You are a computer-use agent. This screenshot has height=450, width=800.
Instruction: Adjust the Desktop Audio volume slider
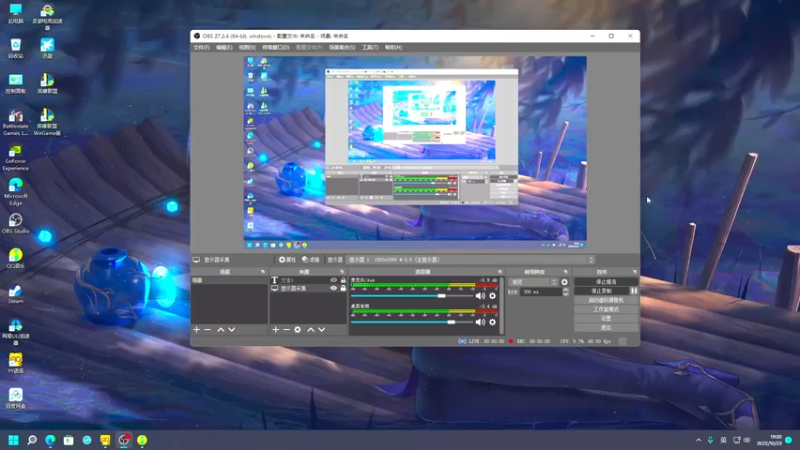pyautogui.click(x=412, y=322)
